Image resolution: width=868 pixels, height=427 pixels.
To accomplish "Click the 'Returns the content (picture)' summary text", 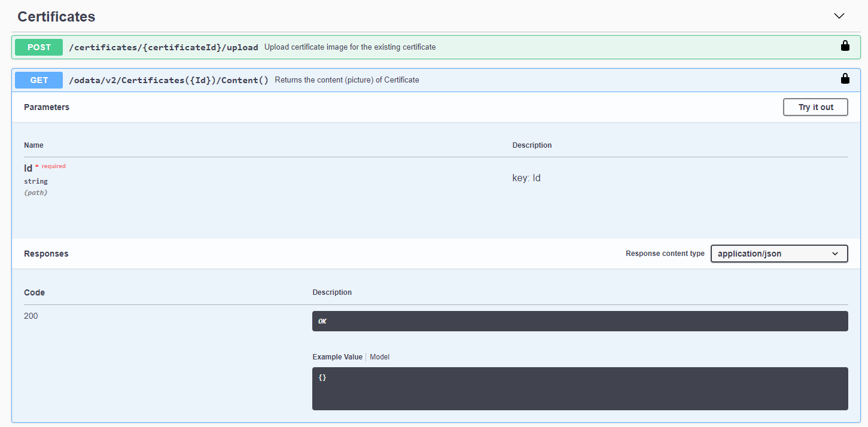I will [346, 80].
